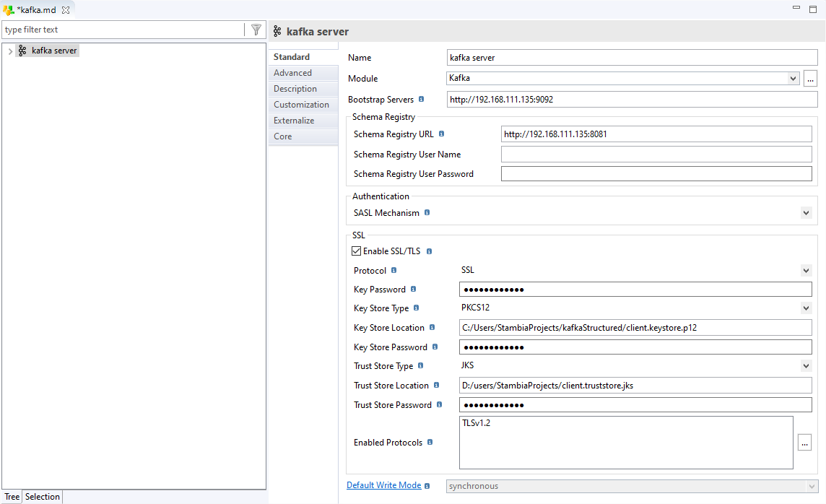826x504 pixels.
Task: Click the type filter text field
Action: tap(123, 30)
